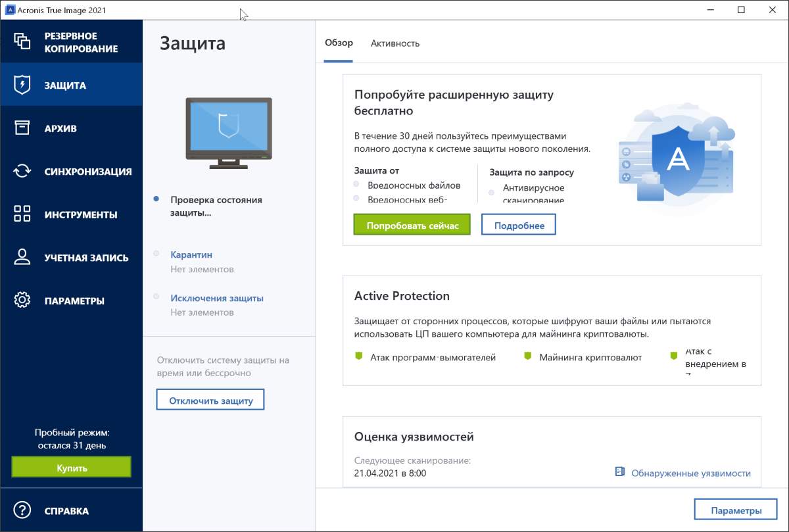
Task: Click the Подробнее button
Action: tap(519, 225)
